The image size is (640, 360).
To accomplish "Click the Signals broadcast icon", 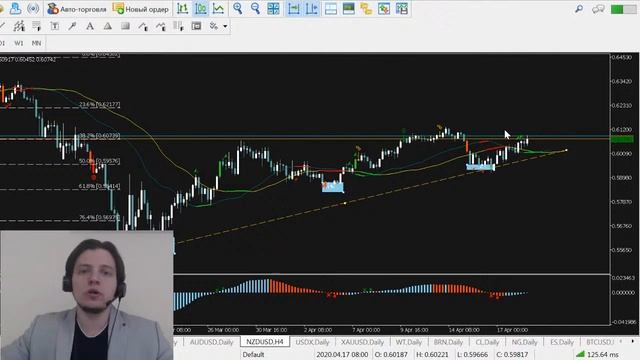I will point(33,8).
